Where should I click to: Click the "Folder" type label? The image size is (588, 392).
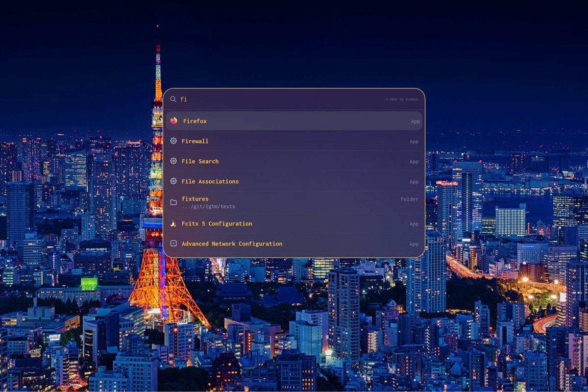point(409,199)
